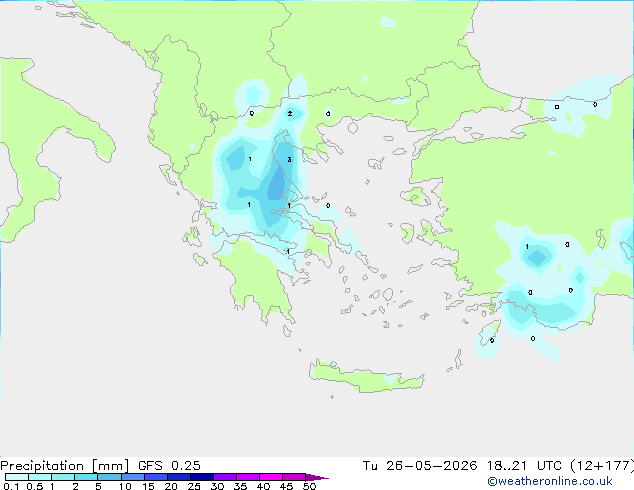Click the darkest blue rain core in central Greece
Screen dimensions: 634x490
(277, 185)
